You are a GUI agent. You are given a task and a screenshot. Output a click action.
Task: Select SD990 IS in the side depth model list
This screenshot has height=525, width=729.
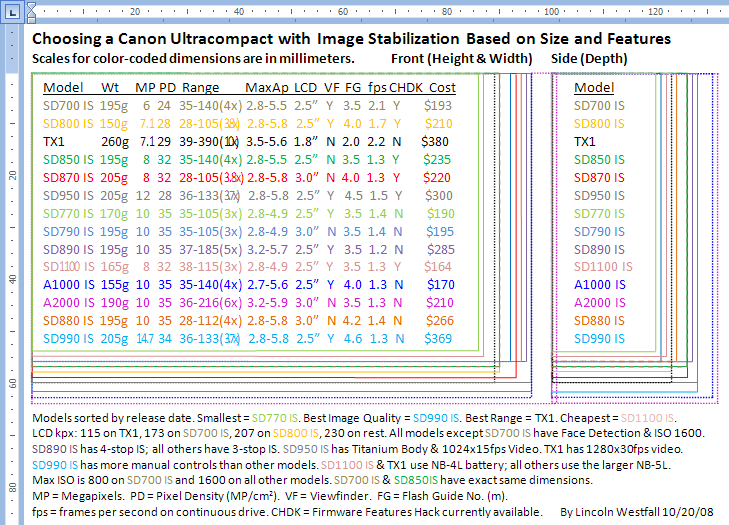point(600,338)
